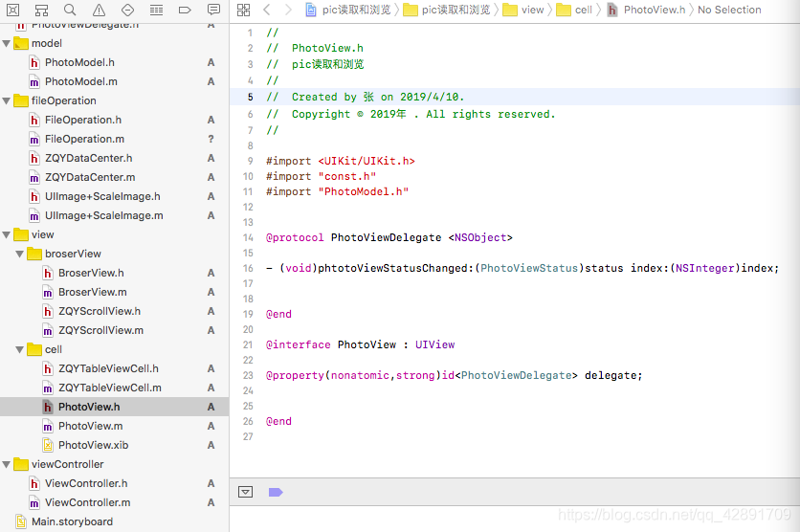This screenshot has height=532, width=800.
Task: Select the broserView folder row
Action: [114, 254]
